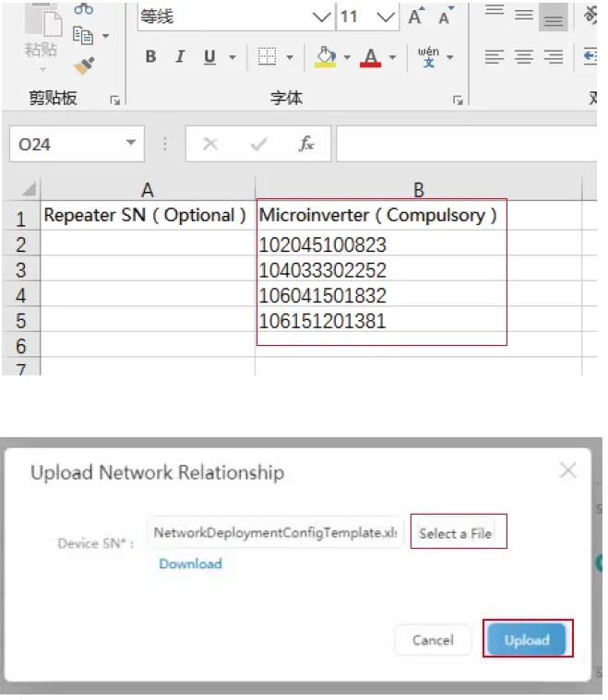This screenshot has height=700, width=608.
Task: Toggle Underline formatting
Action: (209, 56)
